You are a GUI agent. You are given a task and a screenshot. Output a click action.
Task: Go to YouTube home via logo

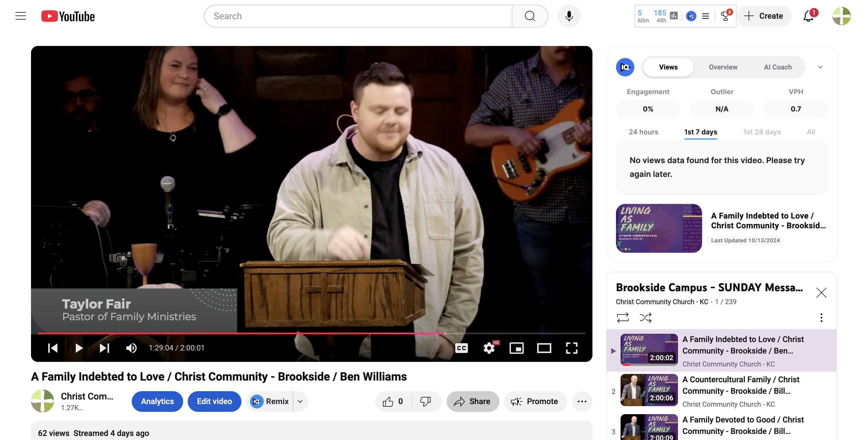click(x=68, y=16)
